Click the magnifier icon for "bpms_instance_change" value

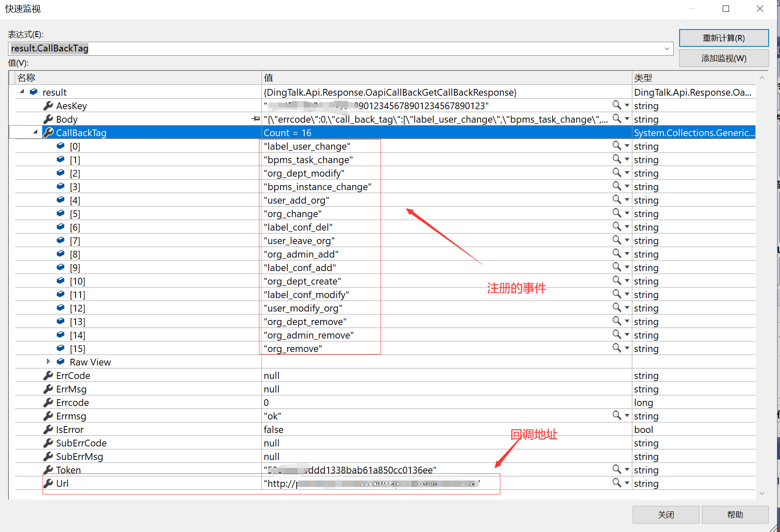pos(617,186)
